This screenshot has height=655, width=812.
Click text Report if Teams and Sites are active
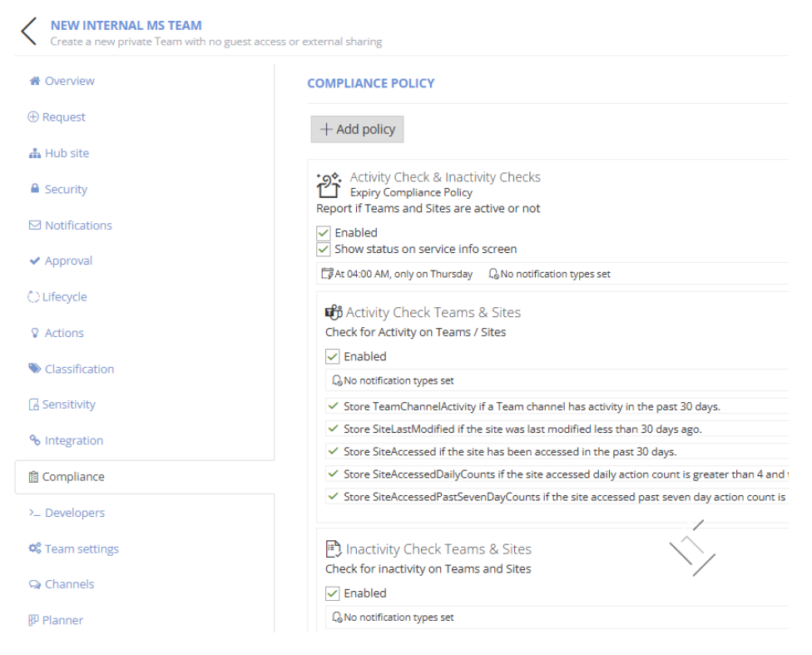point(428,208)
